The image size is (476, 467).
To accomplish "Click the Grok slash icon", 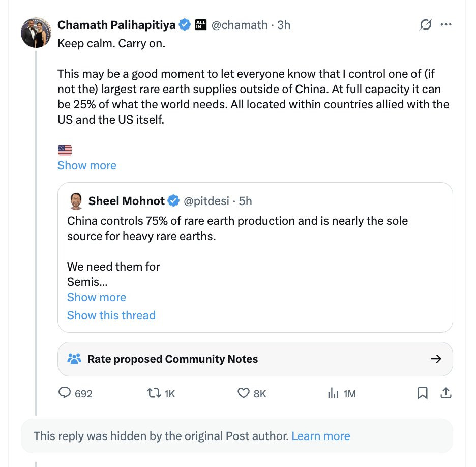I will (x=425, y=24).
